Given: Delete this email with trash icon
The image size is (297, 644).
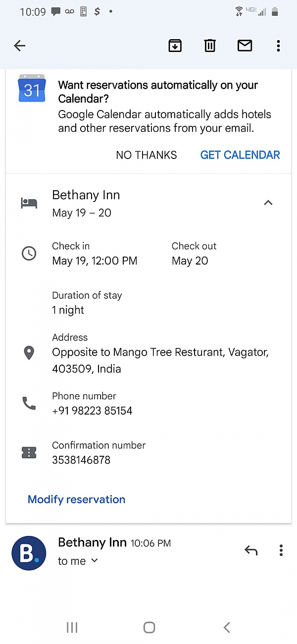Looking at the screenshot, I should [x=210, y=46].
